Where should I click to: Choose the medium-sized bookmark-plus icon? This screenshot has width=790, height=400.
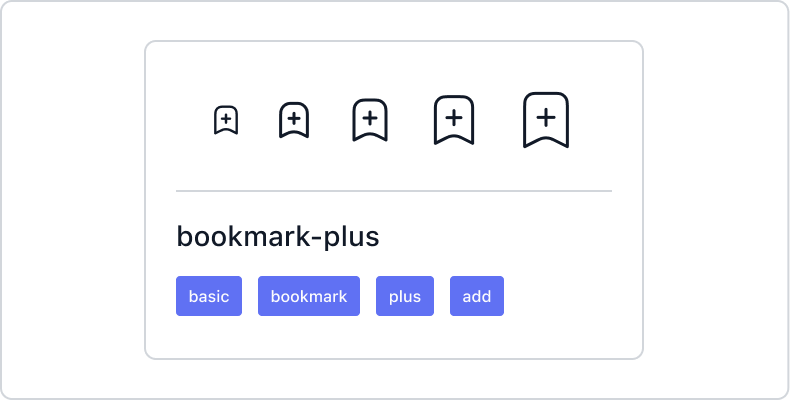[x=370, y=120]
